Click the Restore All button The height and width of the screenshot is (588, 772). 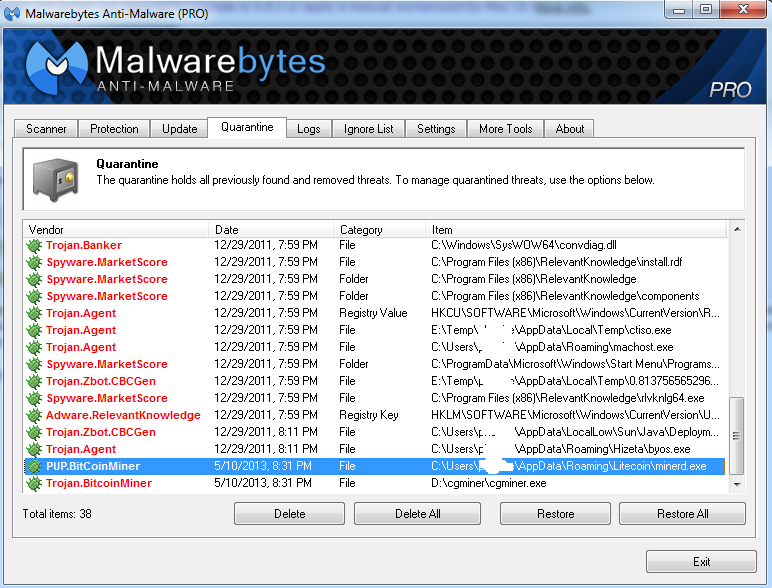point(682,514)
